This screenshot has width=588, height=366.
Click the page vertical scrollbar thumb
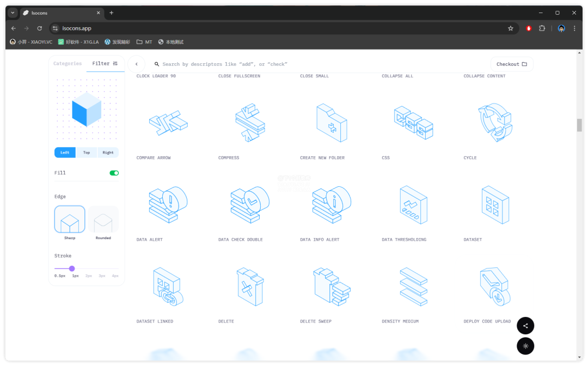pos(579,125)
